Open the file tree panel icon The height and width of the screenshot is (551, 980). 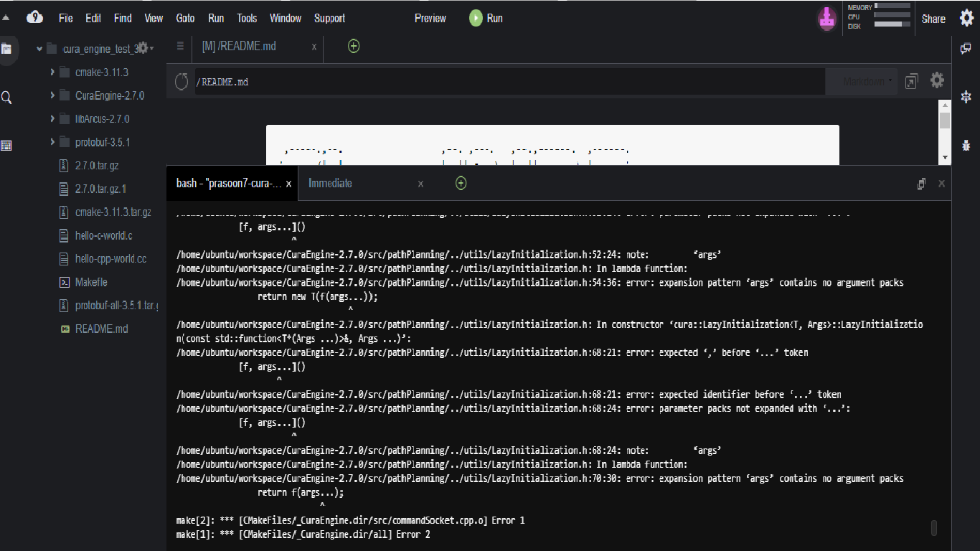tap(8, 49)
